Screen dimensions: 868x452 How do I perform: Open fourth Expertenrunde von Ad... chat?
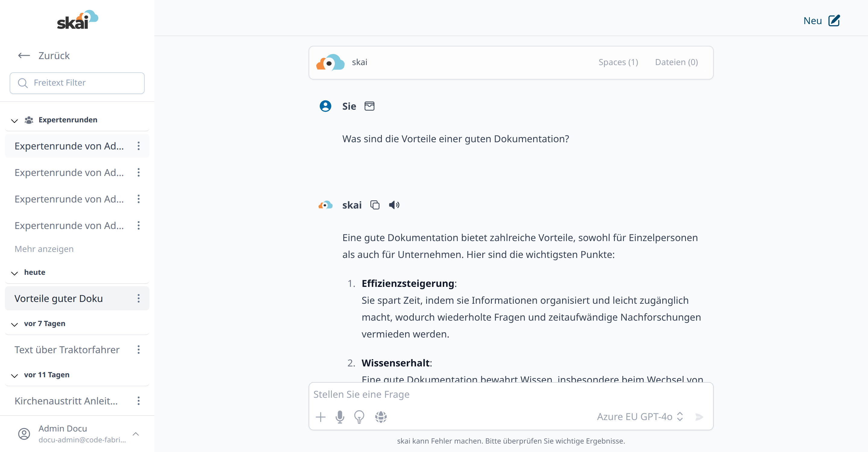69,225
